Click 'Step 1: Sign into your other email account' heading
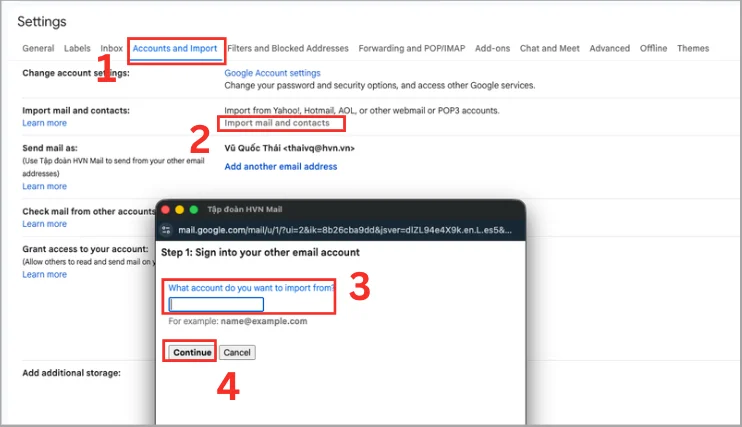Screen dimensions: 742x427 pos(260,252)
